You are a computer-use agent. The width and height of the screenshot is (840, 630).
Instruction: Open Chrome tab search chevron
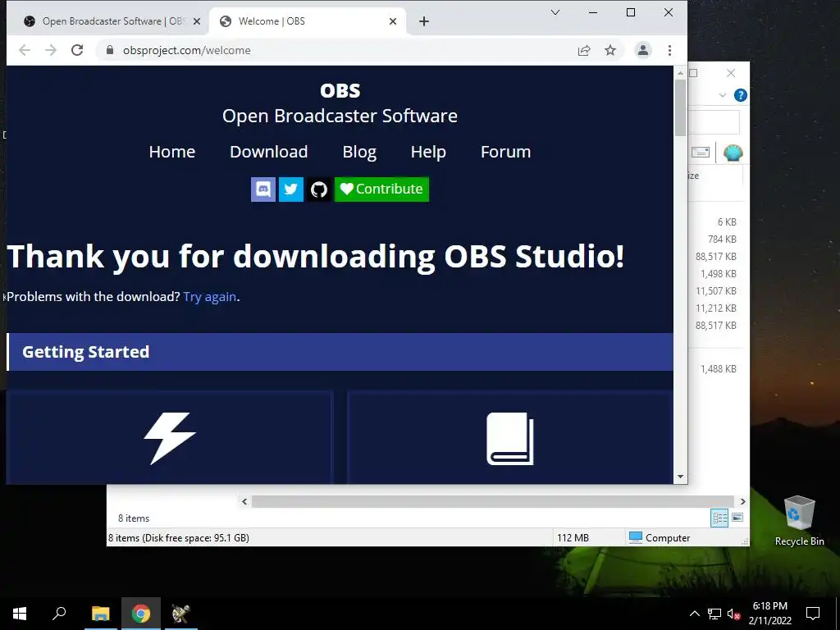tap(555, 12)
